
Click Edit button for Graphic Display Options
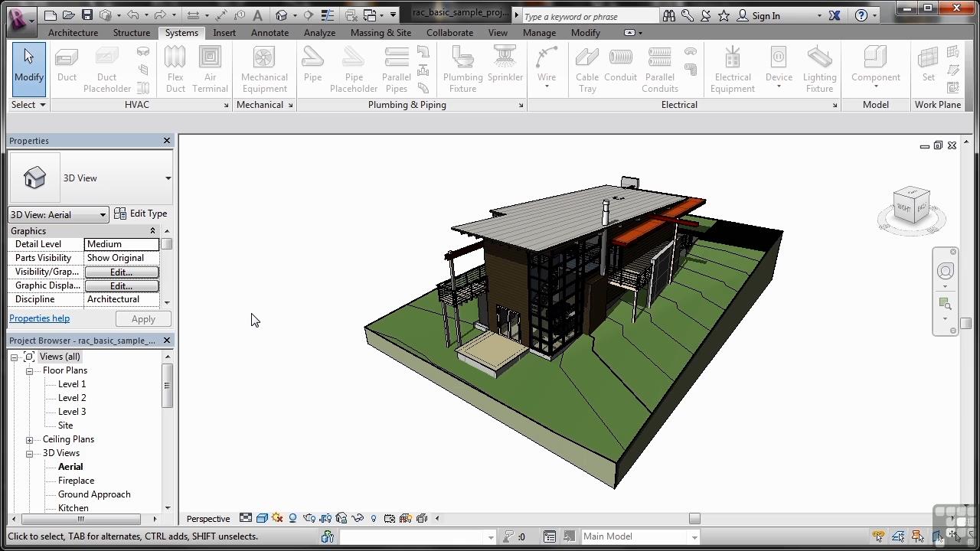click(121, 285)
